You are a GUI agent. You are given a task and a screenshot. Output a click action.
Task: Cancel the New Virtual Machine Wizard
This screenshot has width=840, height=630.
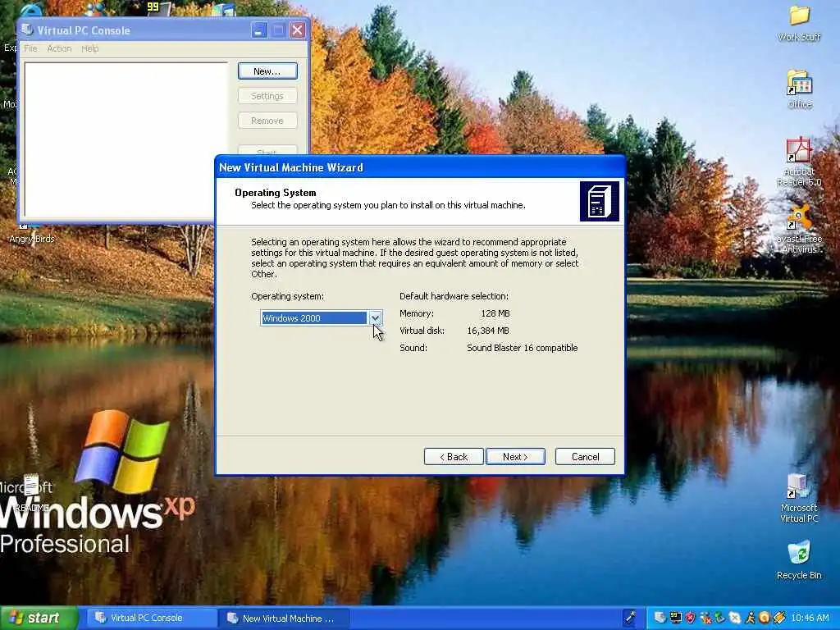tap(585, 456)
